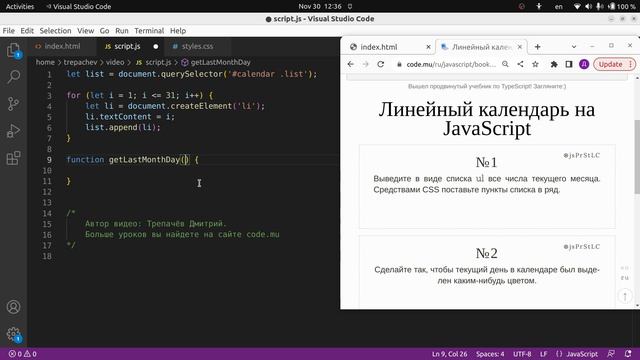Open the Manage gear icon
Screen dimensions: 640x360
point(13,334)
